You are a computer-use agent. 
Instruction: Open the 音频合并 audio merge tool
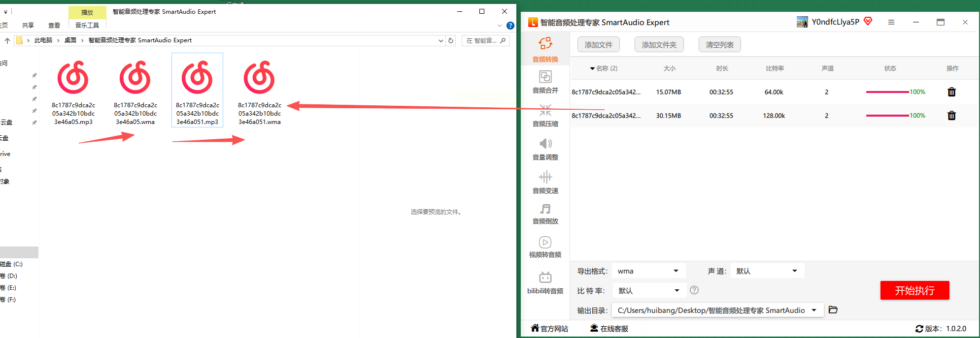pyautogui.click(x=545, y=82)
